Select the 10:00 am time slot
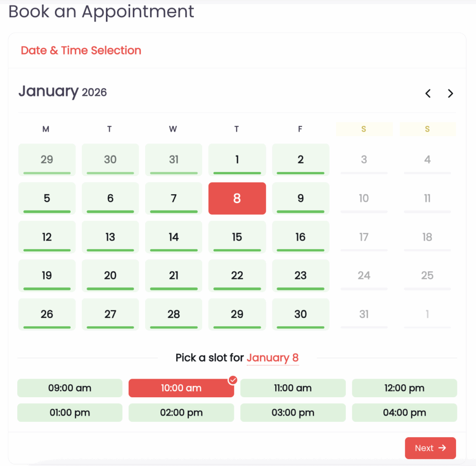476x466 pixels. coord(181,388)
